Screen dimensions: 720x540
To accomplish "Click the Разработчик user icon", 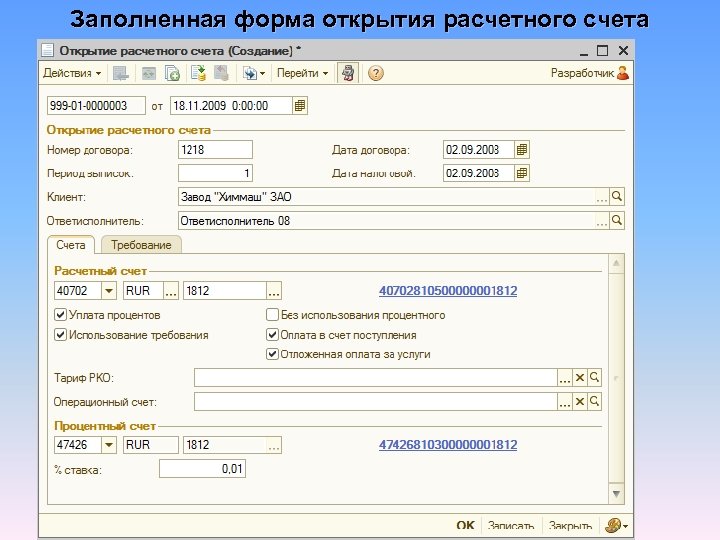I will tap(623, 73).
